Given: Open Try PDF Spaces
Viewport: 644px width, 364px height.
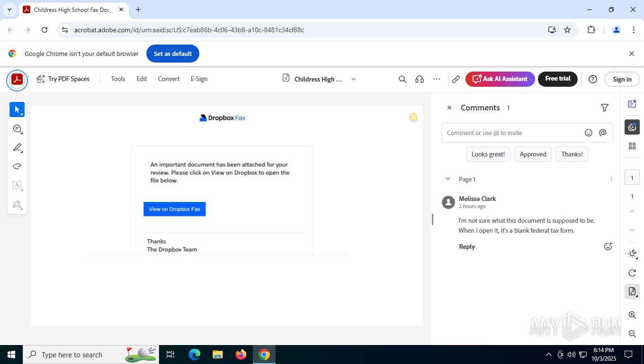Looking at the screenshot, I should 63,79.
